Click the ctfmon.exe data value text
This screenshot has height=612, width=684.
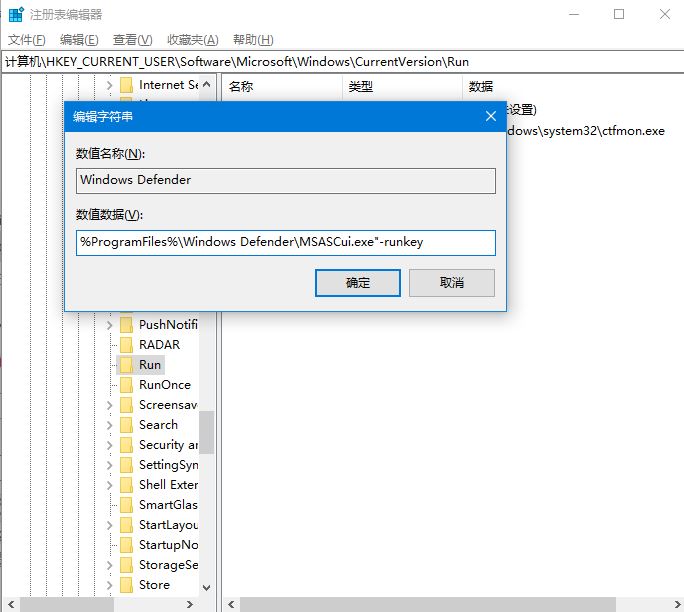[x=586, y=131]
